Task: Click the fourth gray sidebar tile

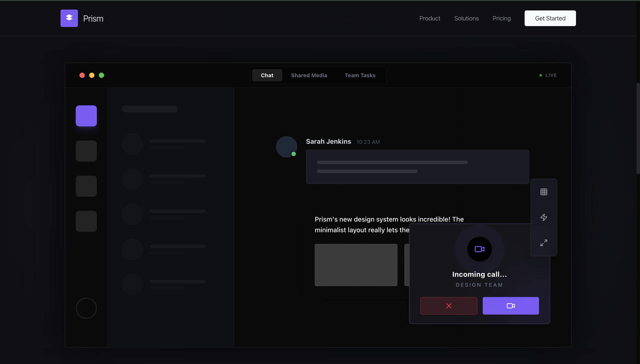Action: point(86,221)
